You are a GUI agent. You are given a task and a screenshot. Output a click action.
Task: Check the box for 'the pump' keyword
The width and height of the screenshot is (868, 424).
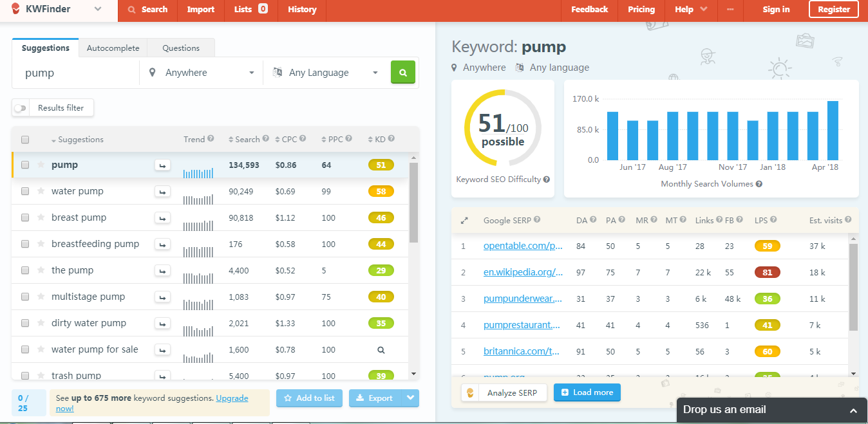click(x=25, y=270)
